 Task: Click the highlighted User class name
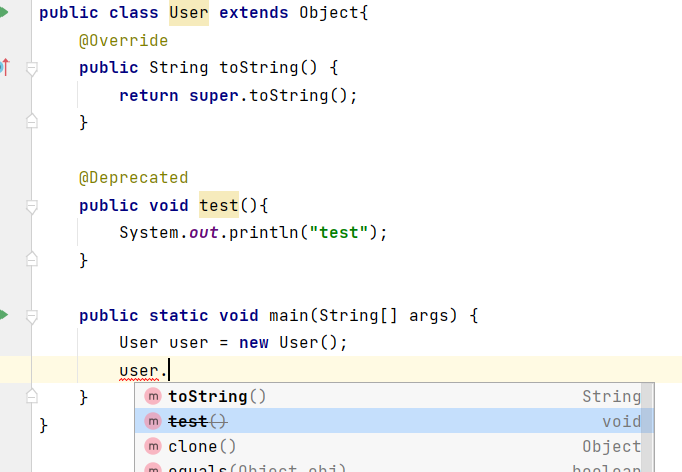tap(188, 14)
